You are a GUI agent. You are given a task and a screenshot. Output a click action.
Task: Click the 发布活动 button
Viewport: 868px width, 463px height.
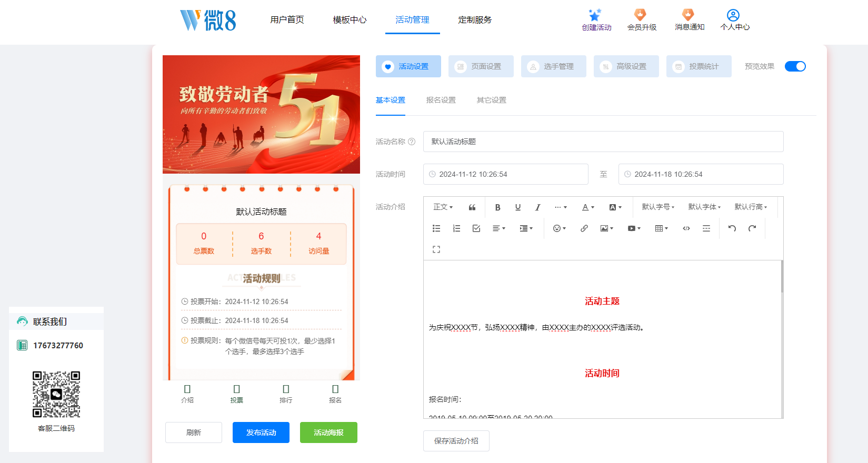click(261, 432)
